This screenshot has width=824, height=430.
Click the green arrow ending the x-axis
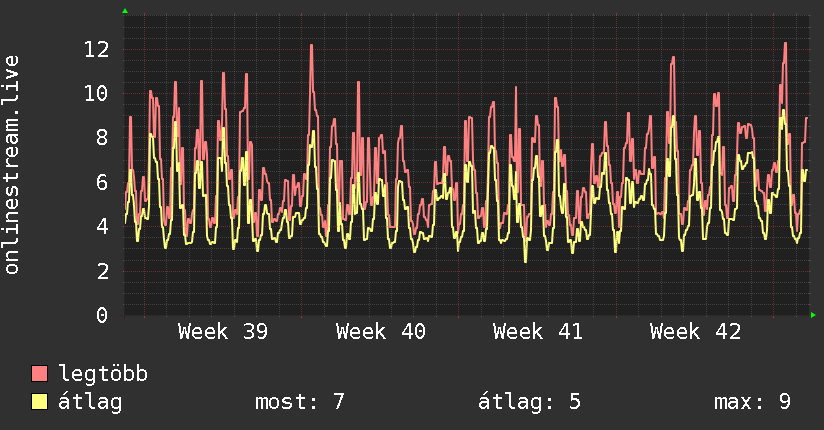click(813, 315)
